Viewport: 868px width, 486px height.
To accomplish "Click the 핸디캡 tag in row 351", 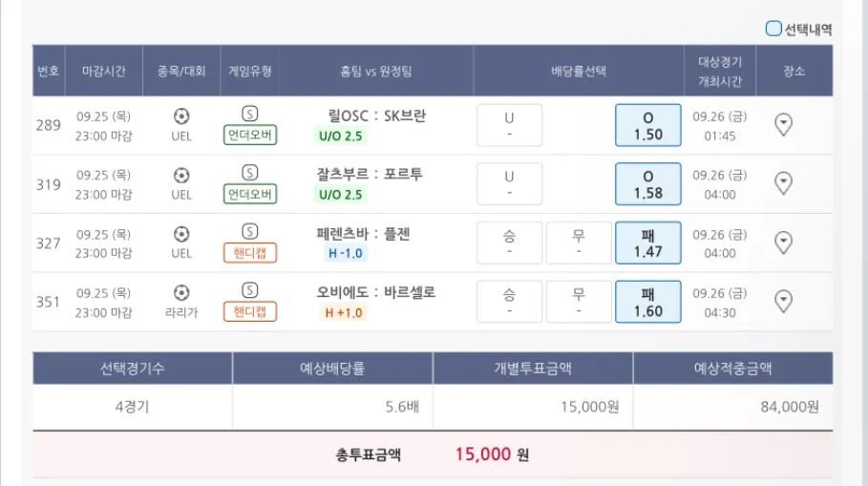I will [250, 311].
